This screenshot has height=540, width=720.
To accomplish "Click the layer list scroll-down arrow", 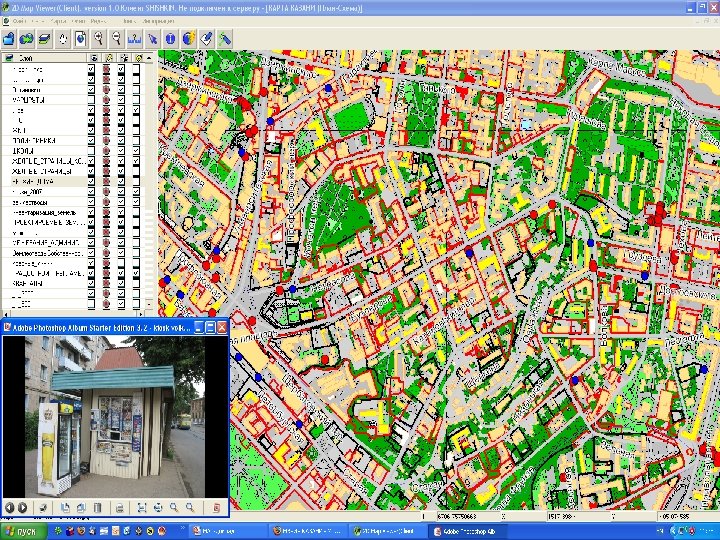I will point(149,304).
